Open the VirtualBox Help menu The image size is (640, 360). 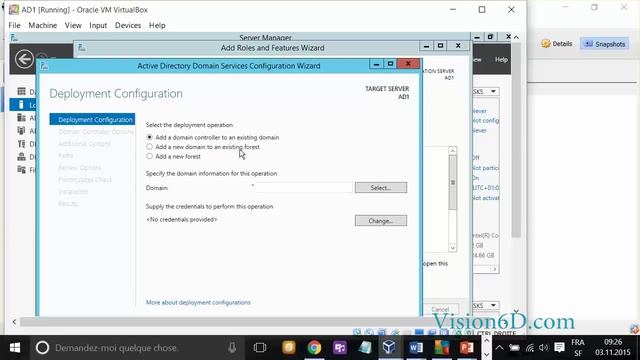(157, 25)
